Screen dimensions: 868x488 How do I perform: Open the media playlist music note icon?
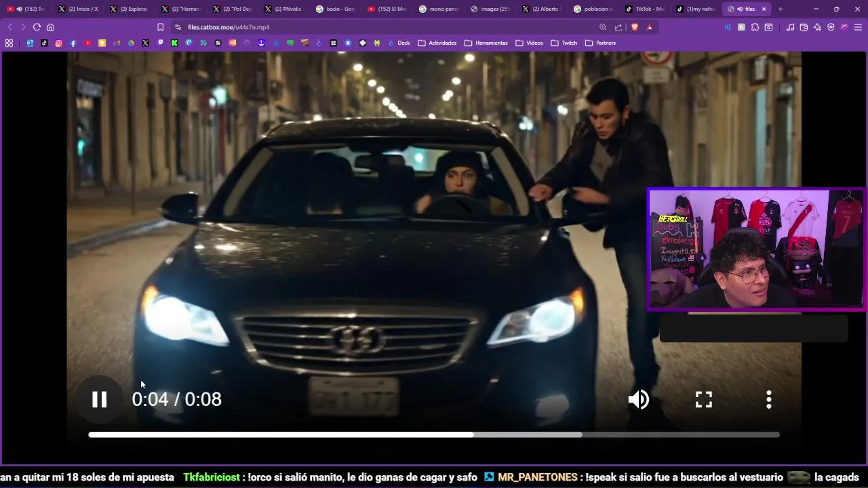[x=790, y=27]
